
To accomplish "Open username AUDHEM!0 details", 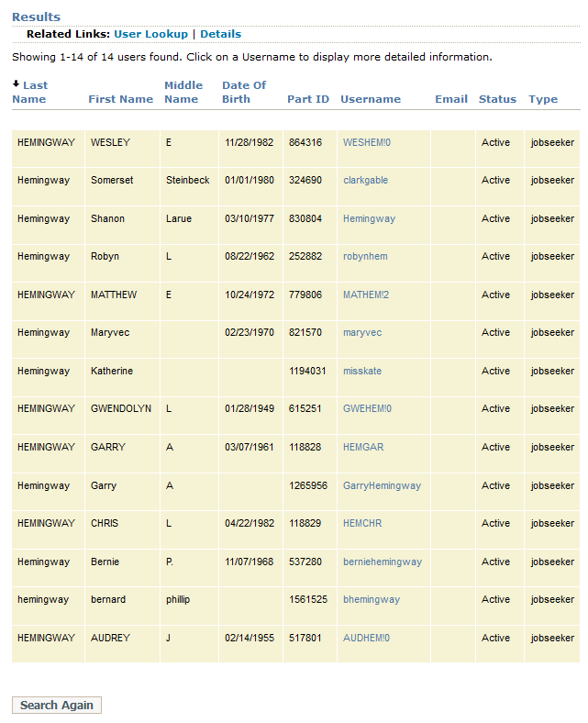I will click(x=366, y=638).
